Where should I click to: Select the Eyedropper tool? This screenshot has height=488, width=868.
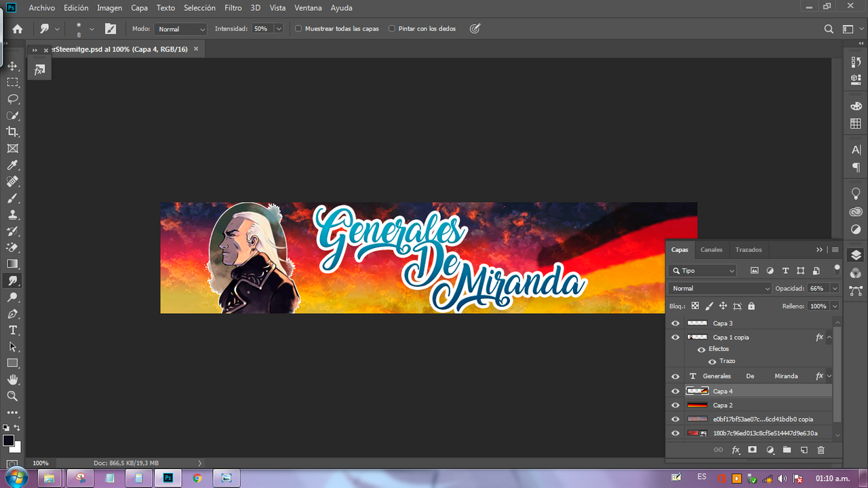coord(12,165)
